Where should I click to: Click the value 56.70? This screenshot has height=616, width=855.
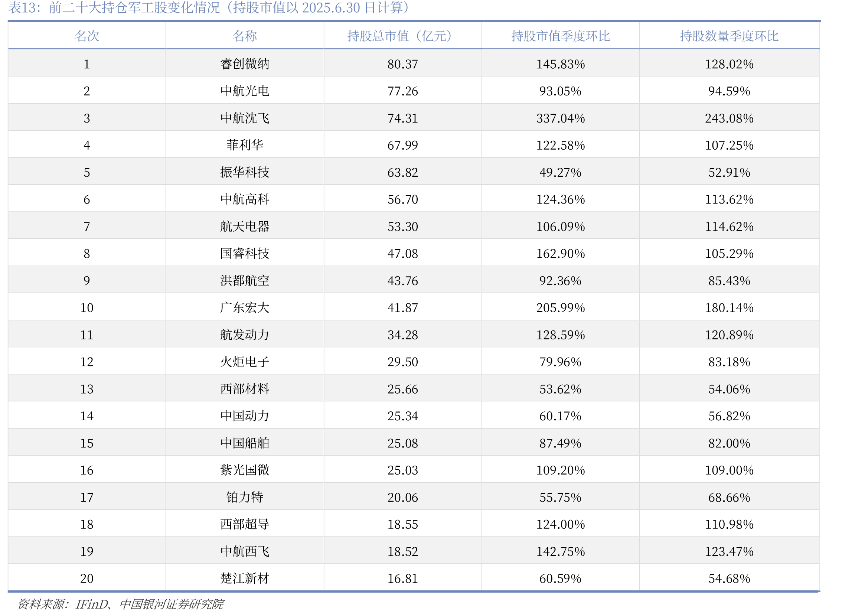(402, 199)
